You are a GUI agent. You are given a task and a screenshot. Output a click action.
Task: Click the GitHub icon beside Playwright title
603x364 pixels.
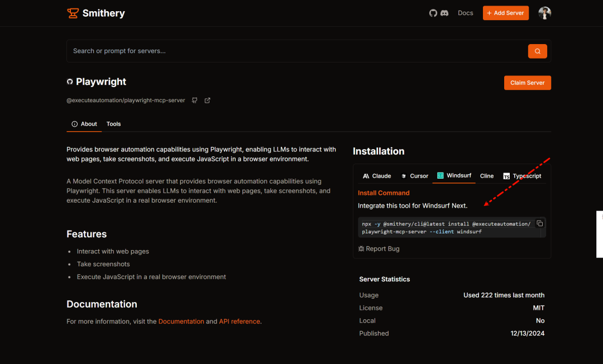[70, 82]
